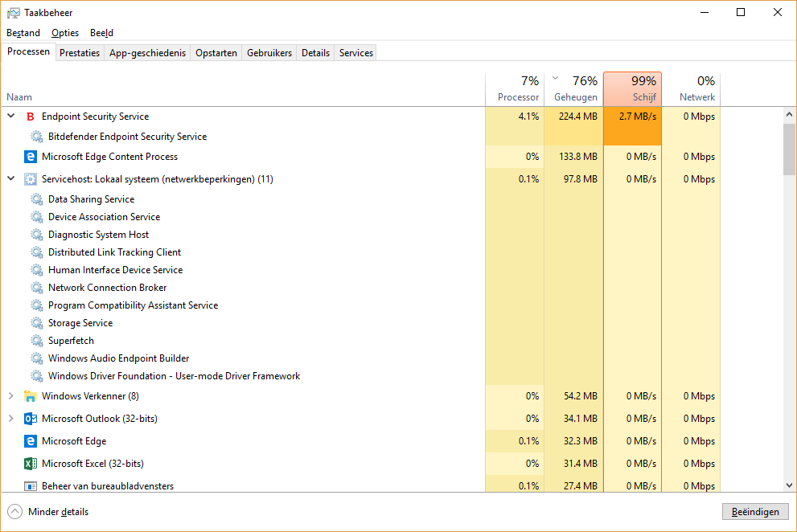Image resolution: width=797 pixels, height=532 pixels.
Task: Select the Network Connection Broker row
Action: coord(361,288)
